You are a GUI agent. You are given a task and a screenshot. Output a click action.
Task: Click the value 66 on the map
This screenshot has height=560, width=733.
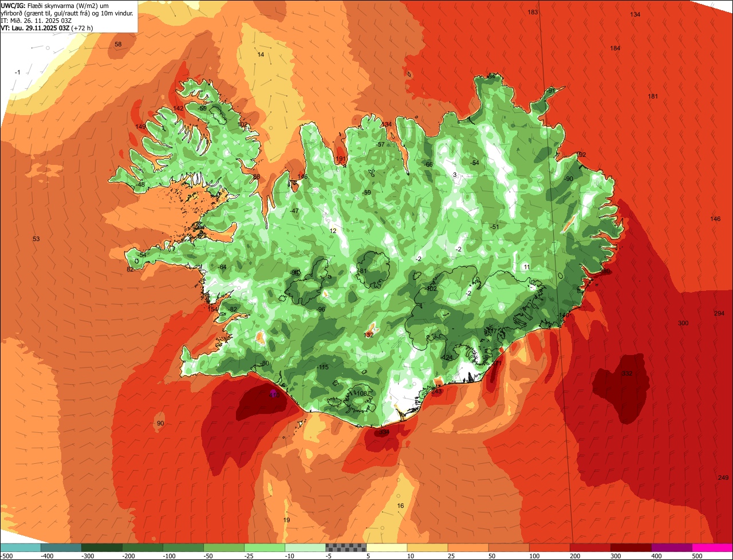429,164
